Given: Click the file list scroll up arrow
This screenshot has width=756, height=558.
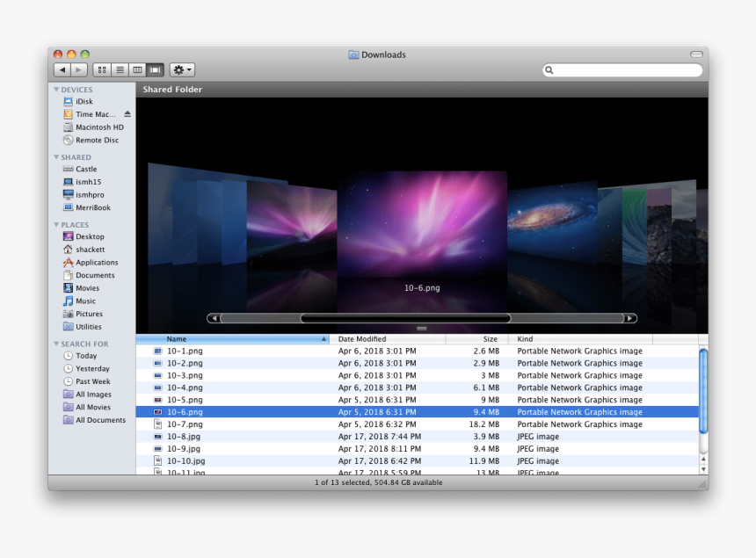Looking at the screenshot, I should 703,460.
